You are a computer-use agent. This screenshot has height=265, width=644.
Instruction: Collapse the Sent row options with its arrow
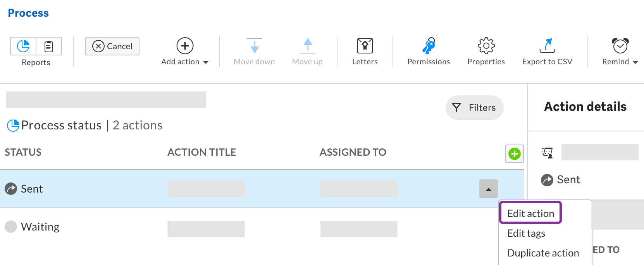tap(488, 189)
